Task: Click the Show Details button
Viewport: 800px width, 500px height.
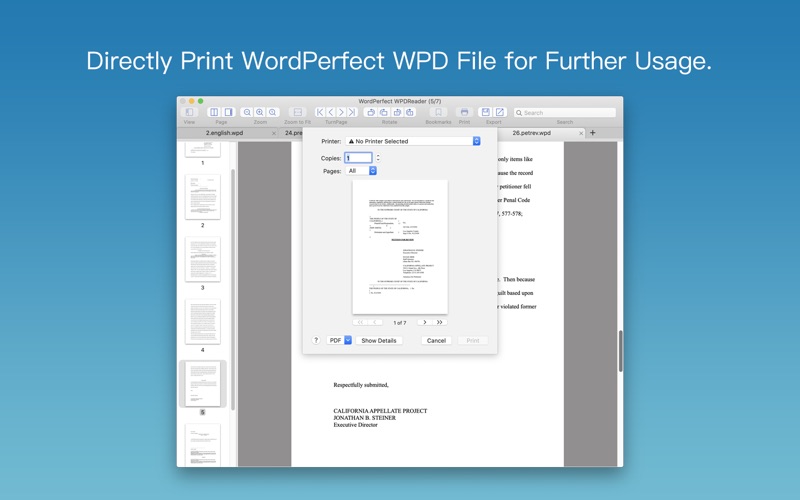Action: pyautogui.click(x=379, y=340)
